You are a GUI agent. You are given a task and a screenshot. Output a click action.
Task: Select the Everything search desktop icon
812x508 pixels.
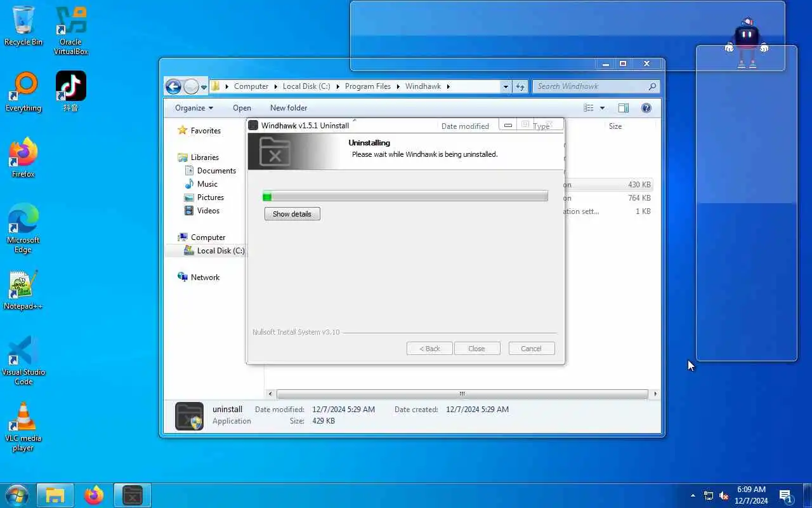pyautogui.click(x=23, y=92)
